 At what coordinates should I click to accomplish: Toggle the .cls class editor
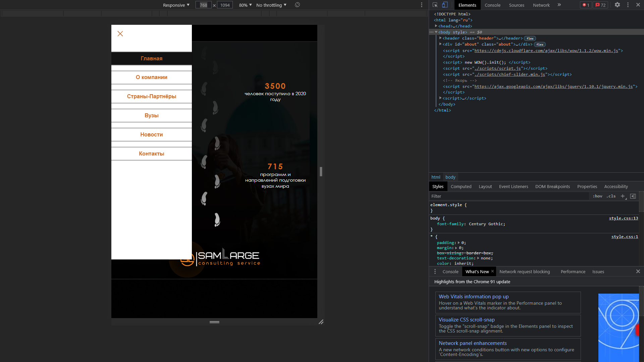pyautogui.click(x=611, y=196)
